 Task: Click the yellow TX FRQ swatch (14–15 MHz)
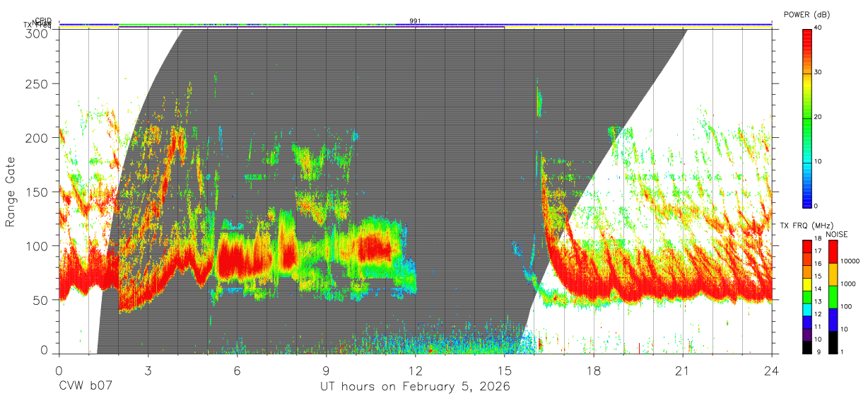(x=807, y=285)
